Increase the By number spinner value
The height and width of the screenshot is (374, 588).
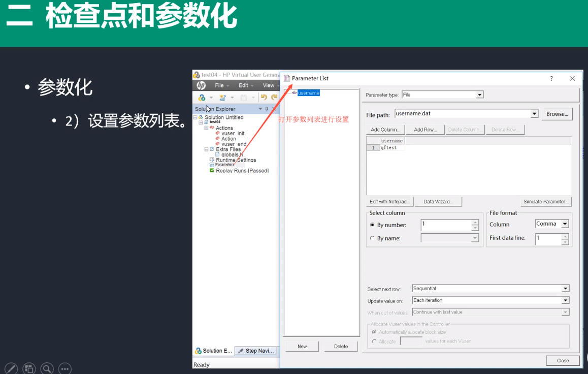[x=475, y=223]
